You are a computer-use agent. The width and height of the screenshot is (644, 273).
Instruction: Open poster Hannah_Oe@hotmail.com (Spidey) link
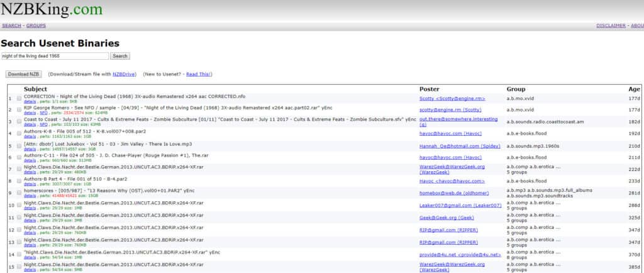[x=455, y=145]
